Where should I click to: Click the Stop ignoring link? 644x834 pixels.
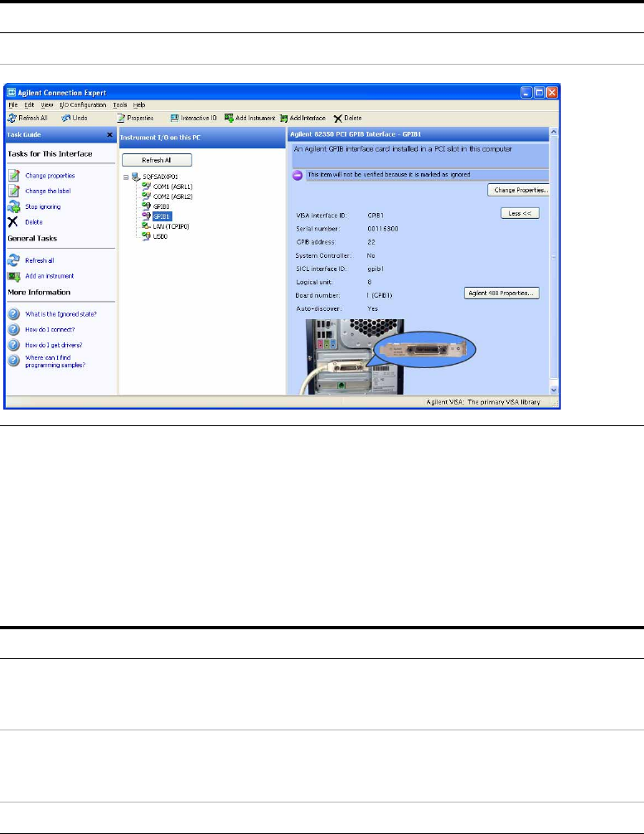[x=43, y=206]
